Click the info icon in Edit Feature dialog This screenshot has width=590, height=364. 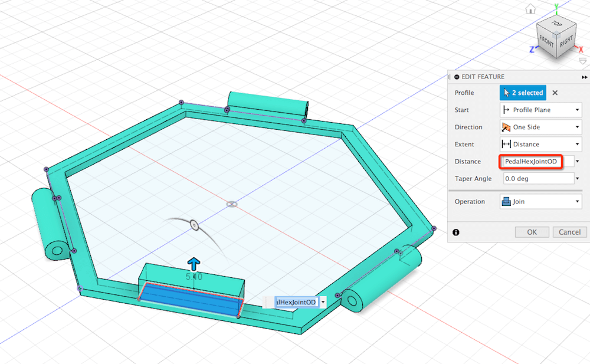457,232
